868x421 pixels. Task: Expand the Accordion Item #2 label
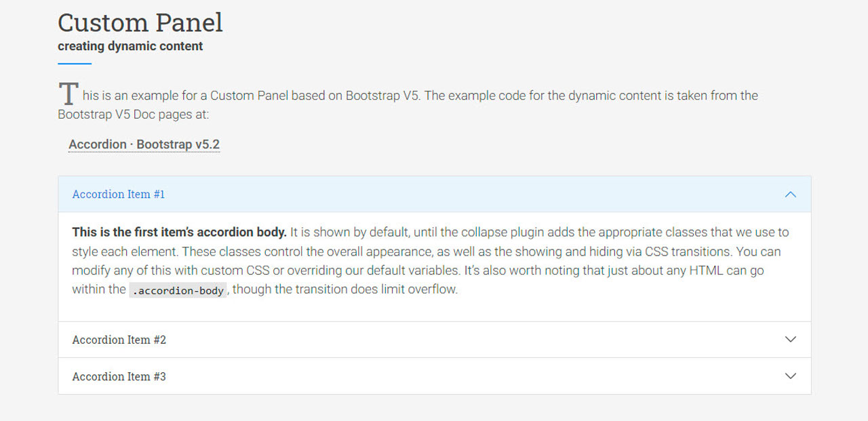119,340
